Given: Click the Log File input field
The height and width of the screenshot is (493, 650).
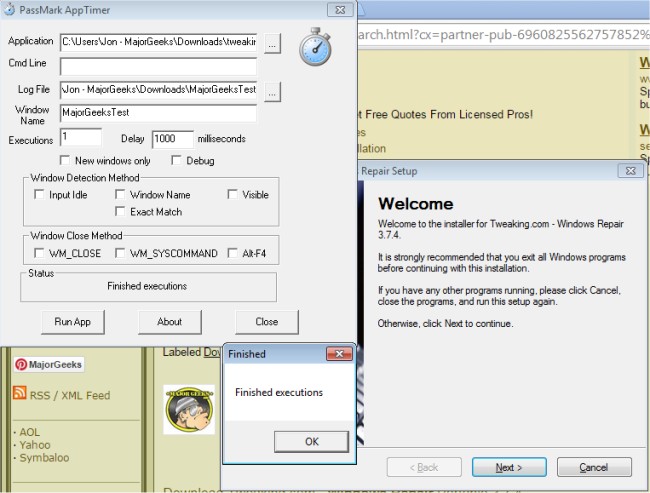Looking at the screenshot, I should (158, 90).
